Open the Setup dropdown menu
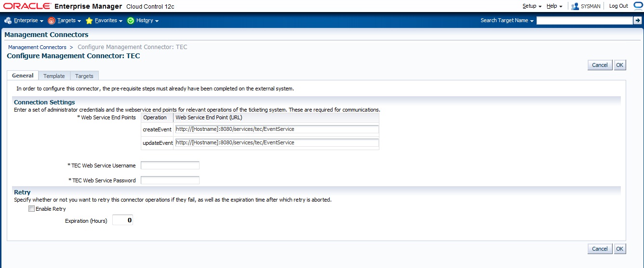This screenshot has width=644, height=268. [x=532, y=6]
